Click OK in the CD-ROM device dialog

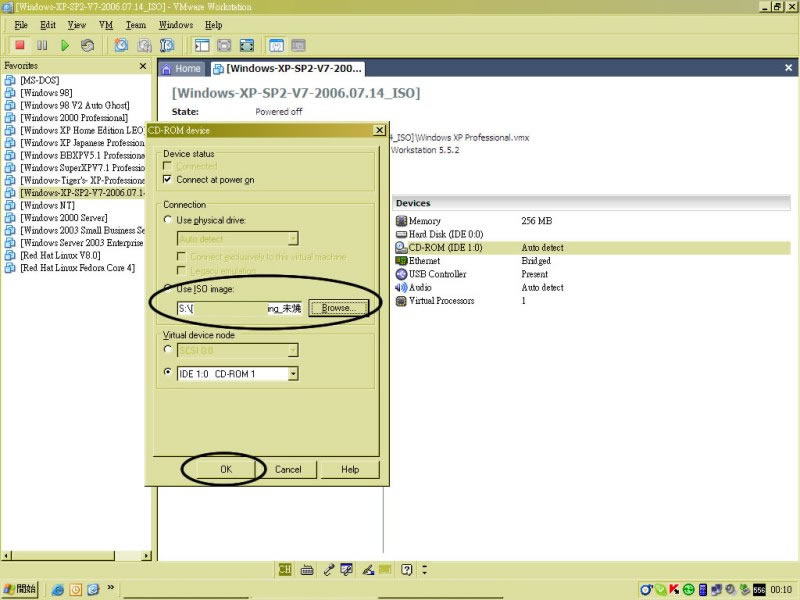[x=226, y=469]
